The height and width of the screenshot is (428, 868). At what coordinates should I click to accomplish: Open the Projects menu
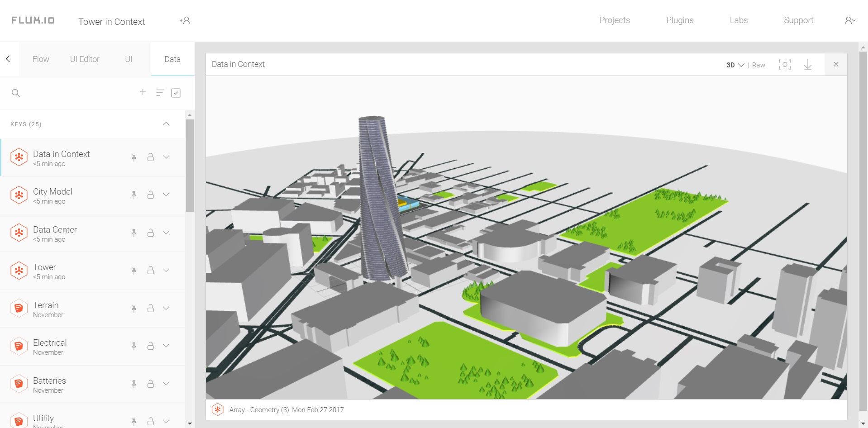pos(615,20)
